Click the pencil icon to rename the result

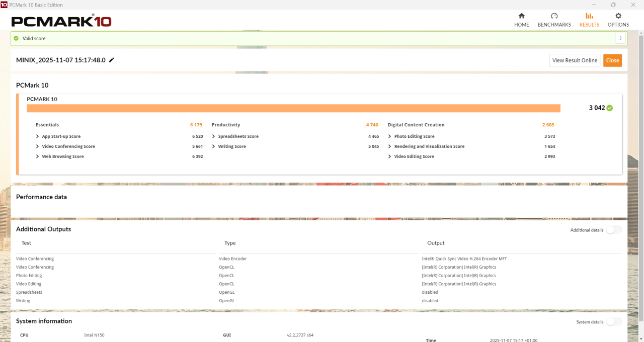point(111,60)
